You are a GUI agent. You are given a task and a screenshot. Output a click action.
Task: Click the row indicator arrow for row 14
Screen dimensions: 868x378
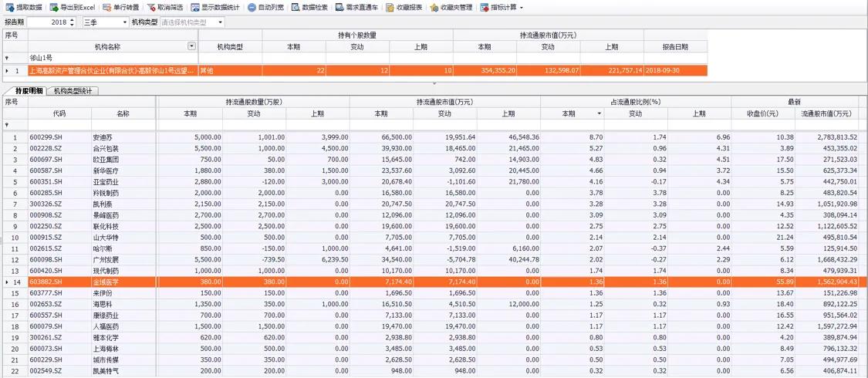(7, 282)
